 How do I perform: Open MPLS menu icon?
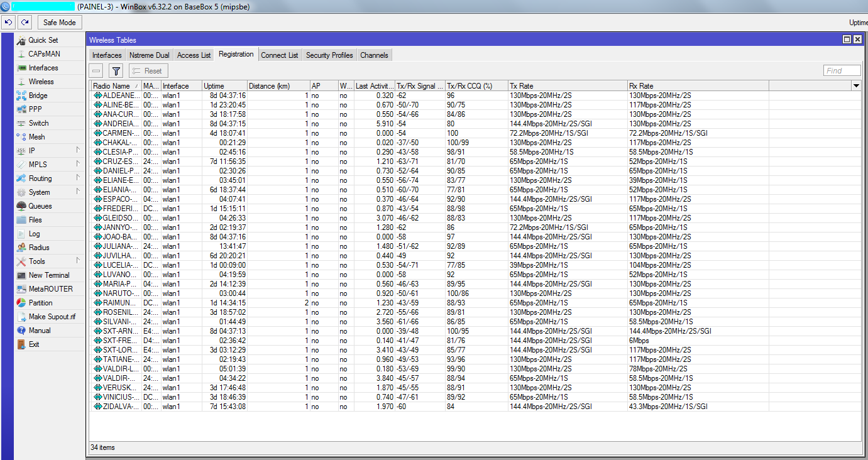[x=21, y=165]
